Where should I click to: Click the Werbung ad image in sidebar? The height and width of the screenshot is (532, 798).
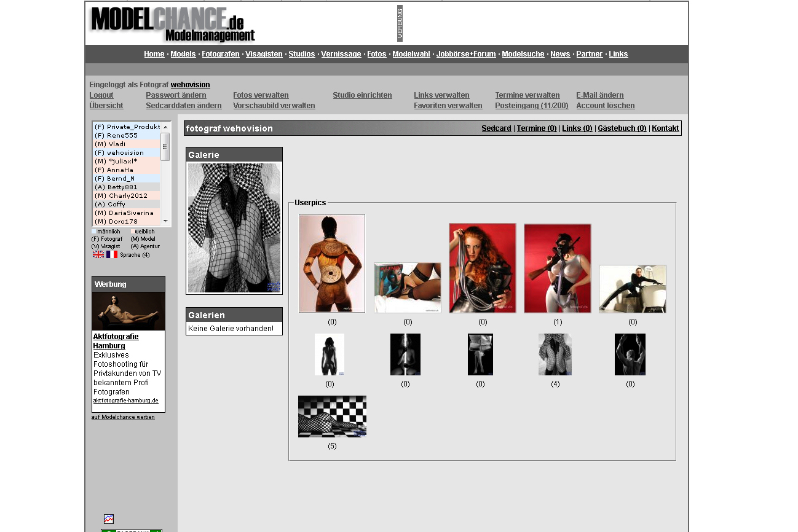coord(128,311)
